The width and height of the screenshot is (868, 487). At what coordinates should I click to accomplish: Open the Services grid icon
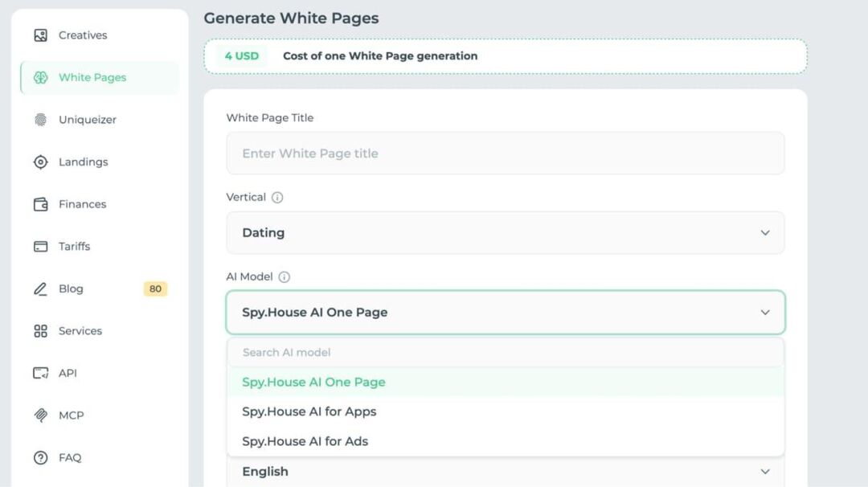tap(40, 331)
